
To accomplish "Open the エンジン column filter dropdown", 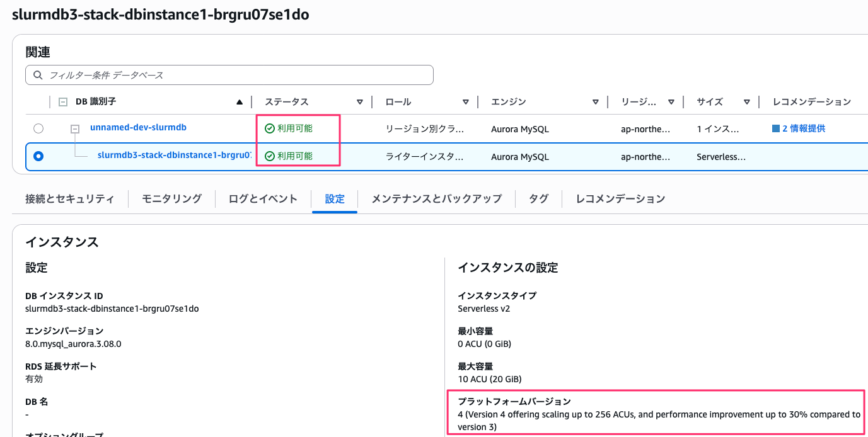I will point(595,101).
